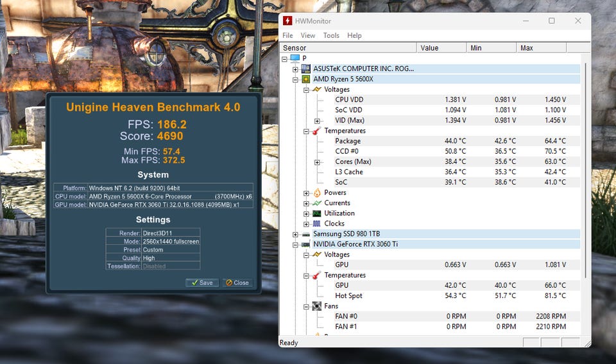Open the Help menu in HWMonitor
The image size is (616, 364).
tap(354, 35)
